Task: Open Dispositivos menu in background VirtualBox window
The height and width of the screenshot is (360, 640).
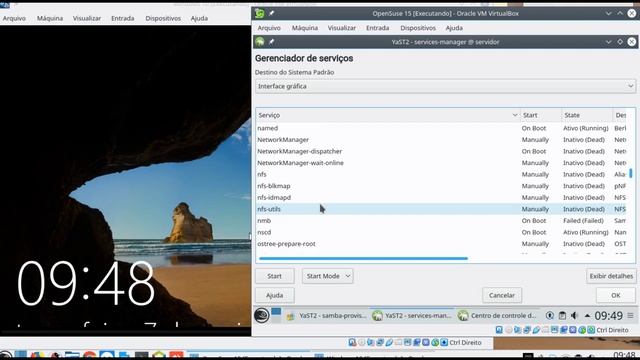Action: (163, 18)
